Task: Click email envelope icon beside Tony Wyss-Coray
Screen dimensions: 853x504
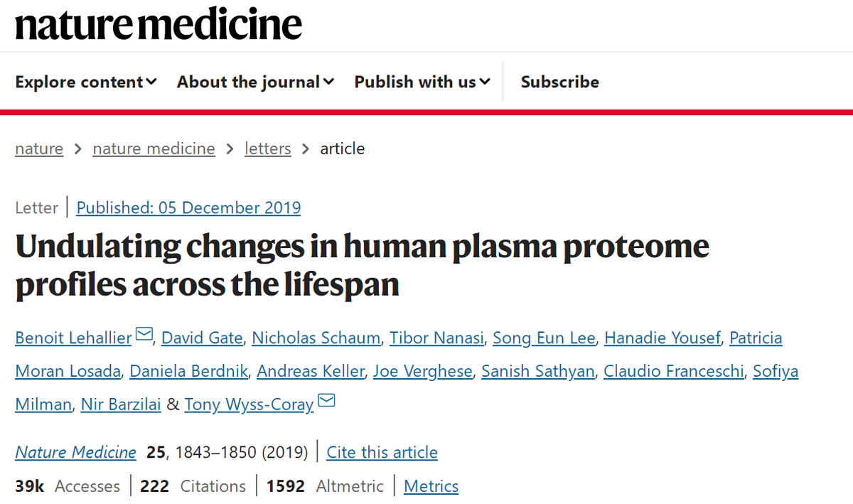Action: coord(326,401)
